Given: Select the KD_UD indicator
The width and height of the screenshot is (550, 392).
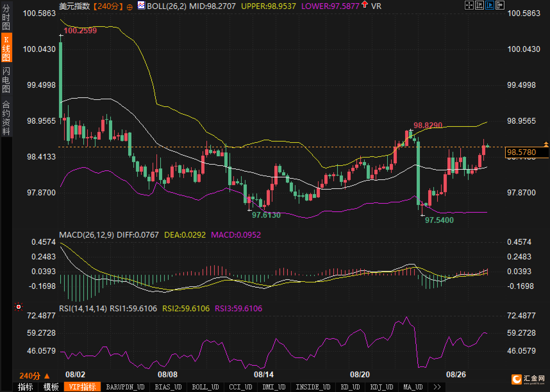Looking at the screenshot, I should [350, 387].
